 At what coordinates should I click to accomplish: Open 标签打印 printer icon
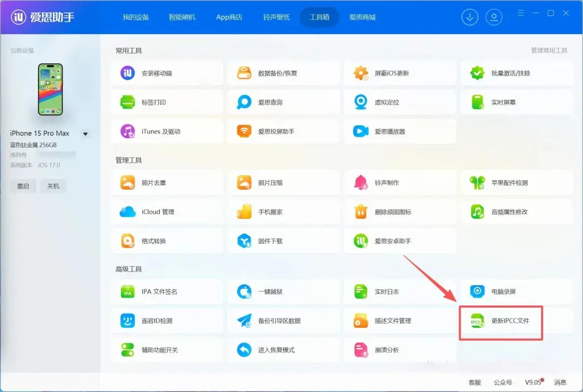127,102
